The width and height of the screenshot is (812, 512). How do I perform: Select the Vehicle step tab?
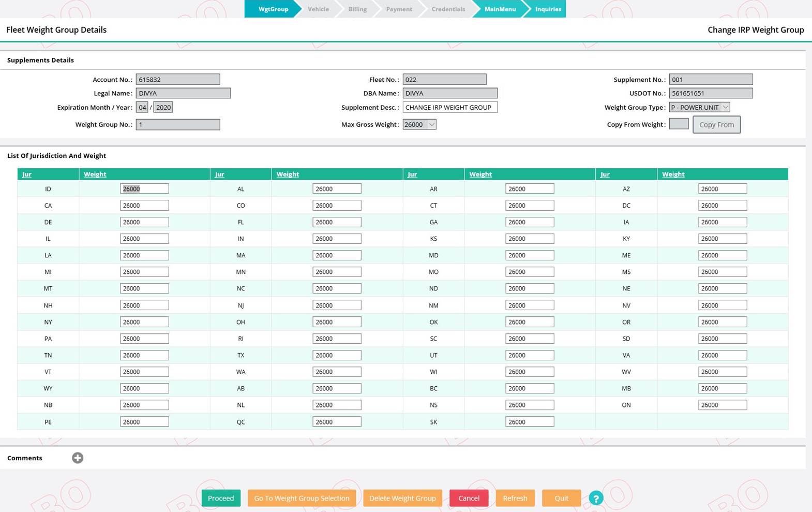tap(318, 9)
